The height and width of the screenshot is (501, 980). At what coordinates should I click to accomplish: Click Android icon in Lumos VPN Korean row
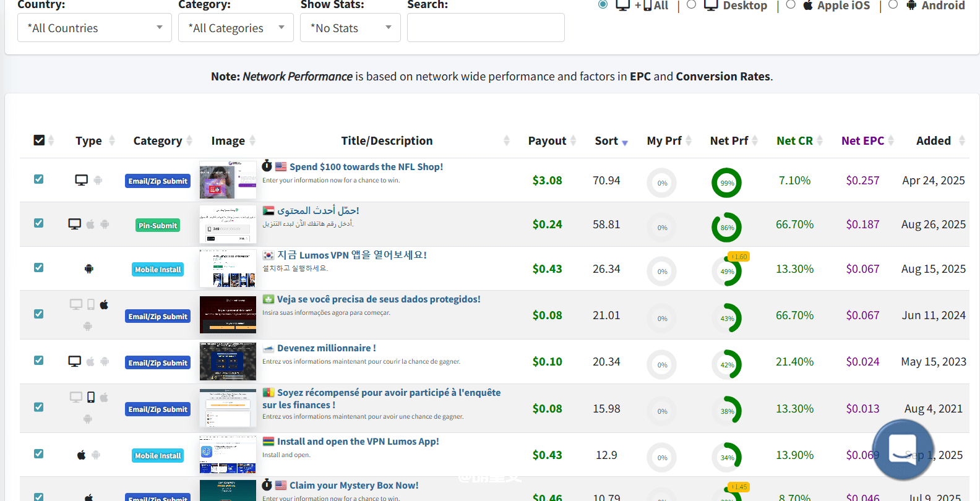click(x=89, y=268)
